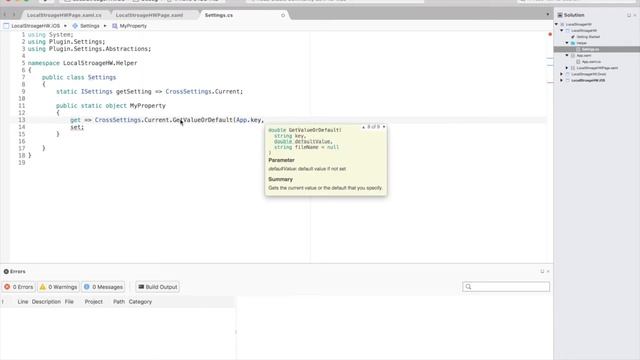Click the Errors pad search field
Viewport: 640px width, 360px height.
(506, 287)
